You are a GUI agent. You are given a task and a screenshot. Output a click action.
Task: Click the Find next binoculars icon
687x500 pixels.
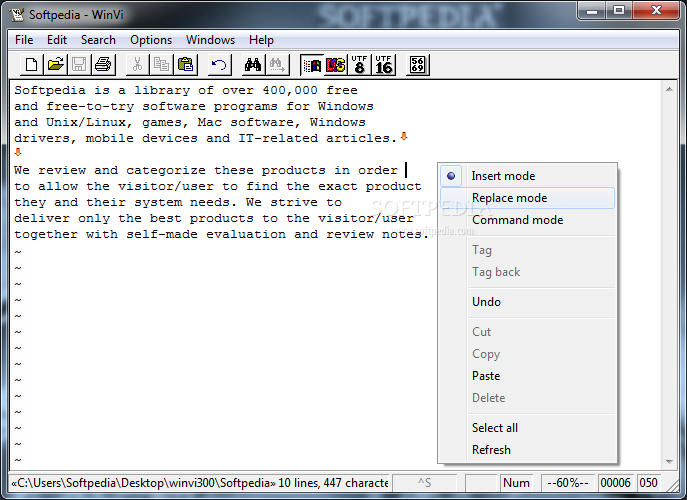[277, 65]
